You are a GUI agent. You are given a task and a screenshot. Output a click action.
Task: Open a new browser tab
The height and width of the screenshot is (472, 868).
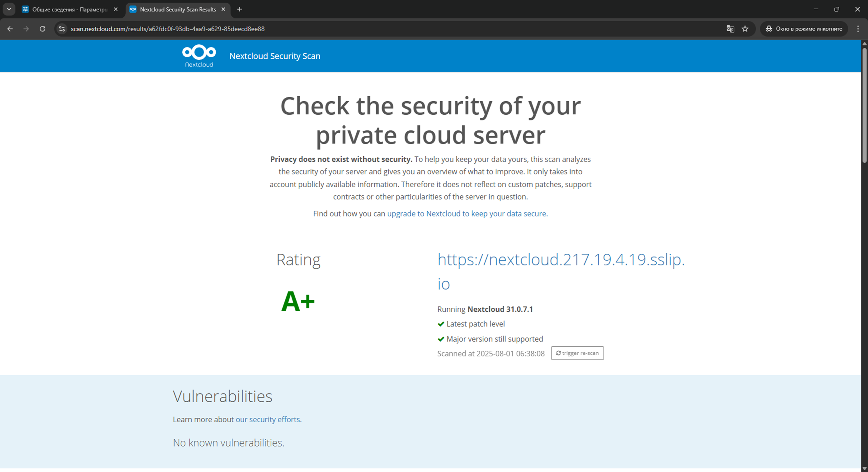click(240, 9)
